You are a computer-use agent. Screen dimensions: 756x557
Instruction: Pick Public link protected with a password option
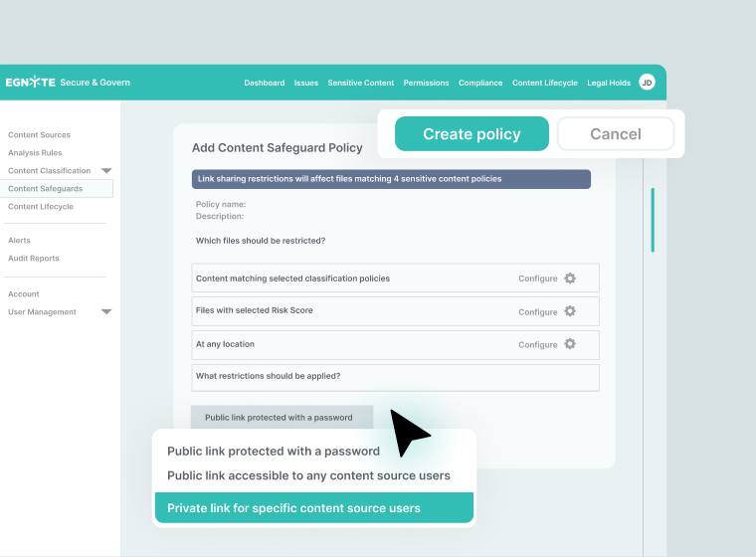[x=274, y=451]
